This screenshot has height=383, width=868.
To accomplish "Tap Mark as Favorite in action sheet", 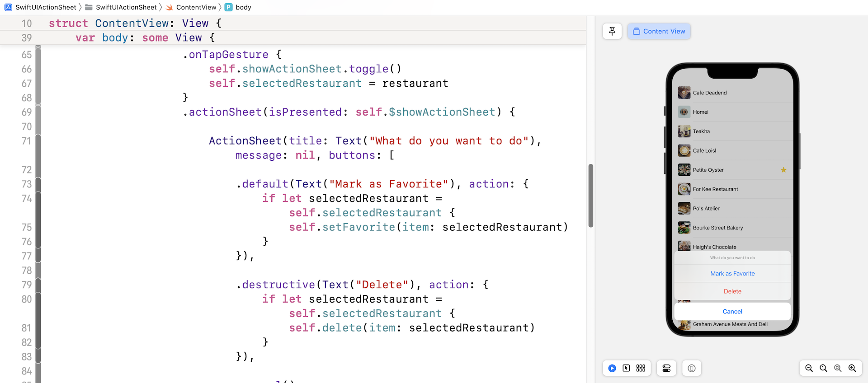I will tap(732, 274).
